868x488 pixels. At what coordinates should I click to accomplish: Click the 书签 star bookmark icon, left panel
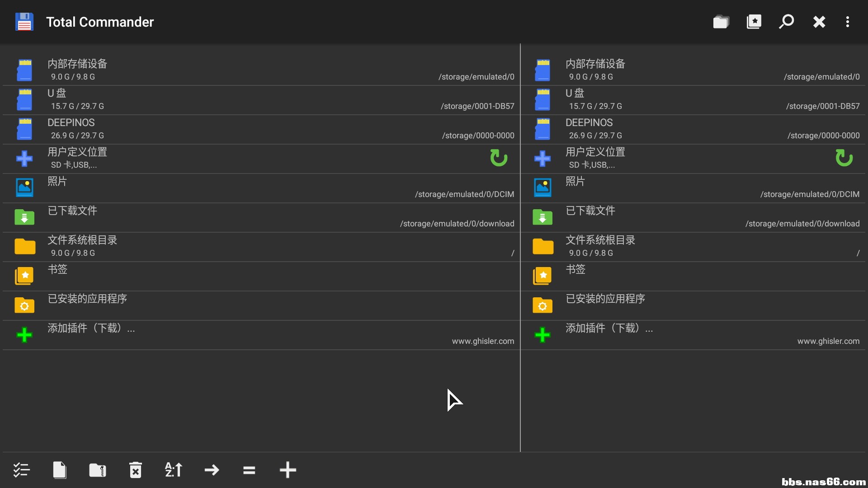pyautogui.click(x=24, y=276)
